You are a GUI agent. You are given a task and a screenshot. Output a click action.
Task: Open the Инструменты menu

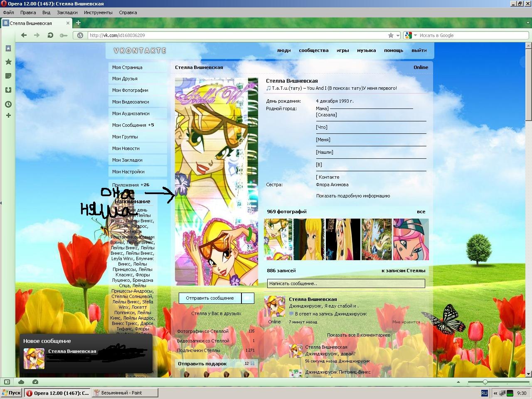click(98, 12)
